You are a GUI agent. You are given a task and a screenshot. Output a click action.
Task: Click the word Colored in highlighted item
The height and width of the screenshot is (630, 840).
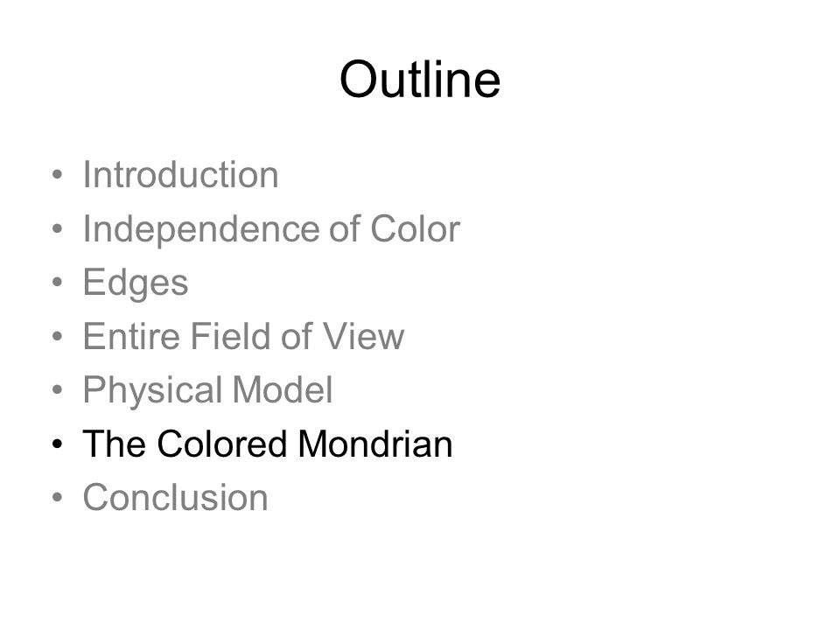222,444
